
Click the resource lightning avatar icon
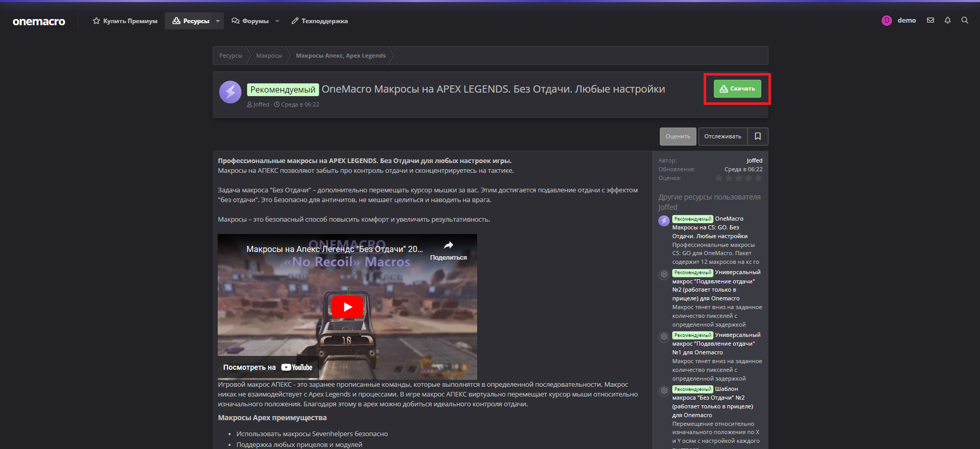click(230, 92)
